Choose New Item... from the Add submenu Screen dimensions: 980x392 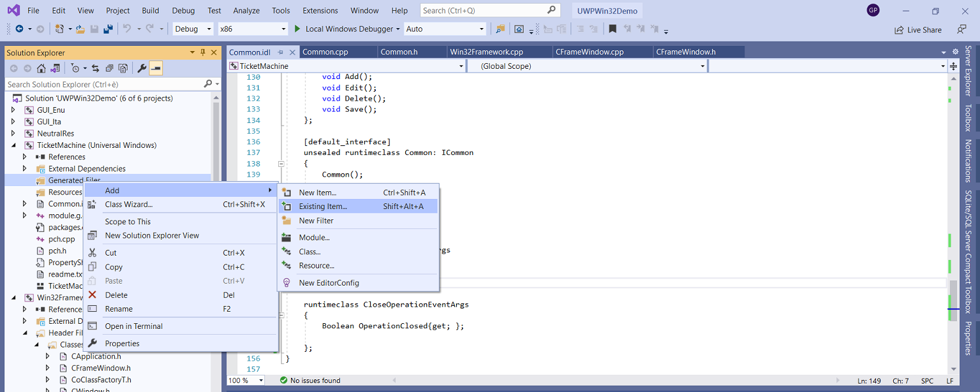pos(359,192)
